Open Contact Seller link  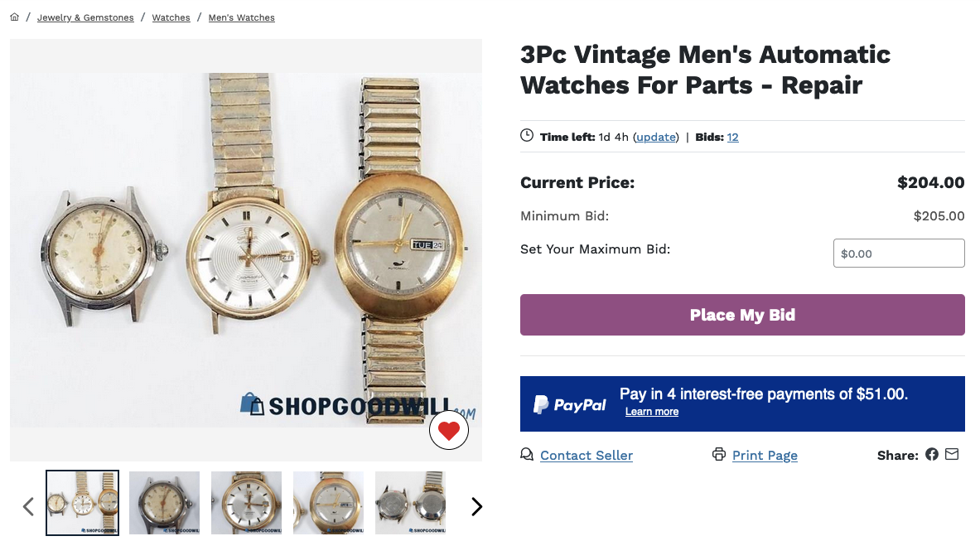tap(587, 456)
